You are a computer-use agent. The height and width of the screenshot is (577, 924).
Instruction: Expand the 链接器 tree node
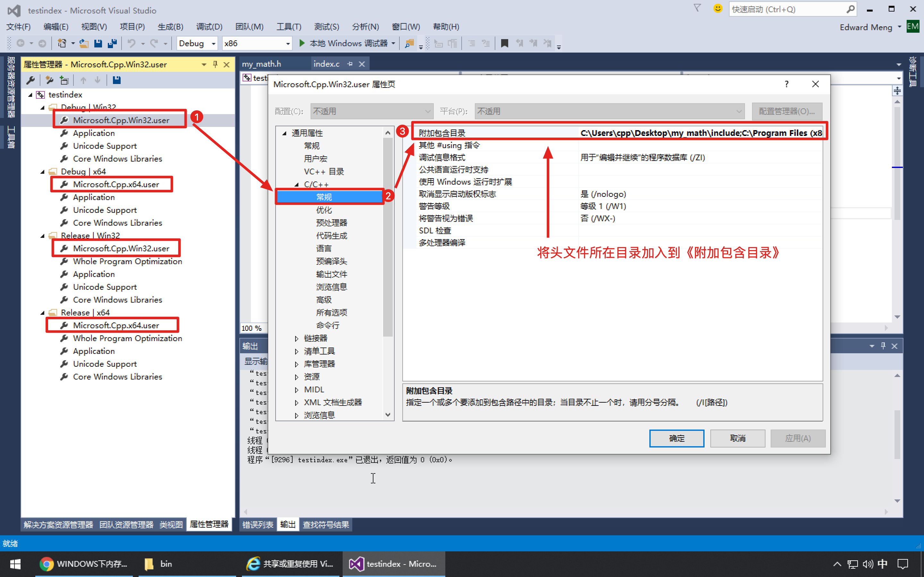297,338
